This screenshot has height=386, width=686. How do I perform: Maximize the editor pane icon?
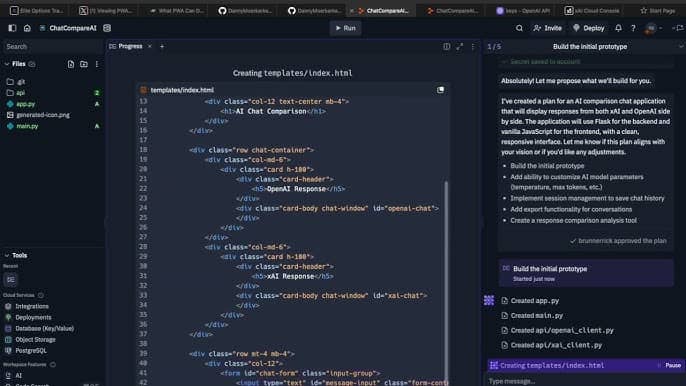459,46
